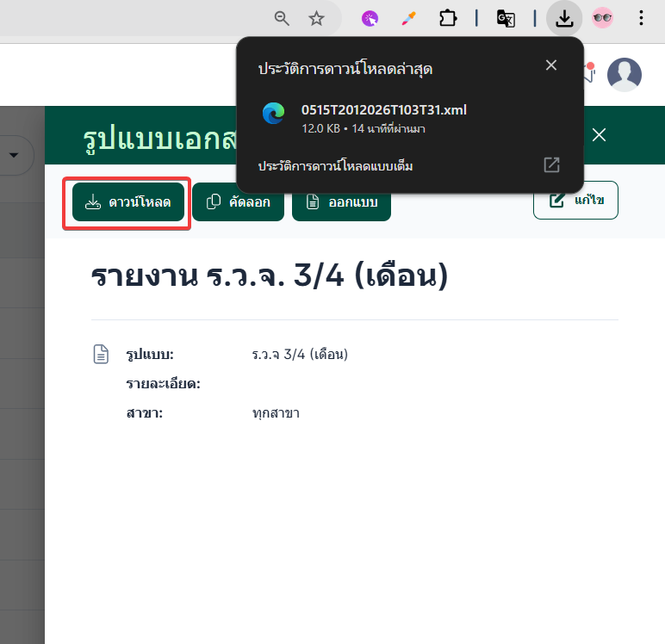Image resolution: width=665 pixels, height=644 pixels.
Task: Open the color picker eyedropper extension
Action: coord(409,19)
